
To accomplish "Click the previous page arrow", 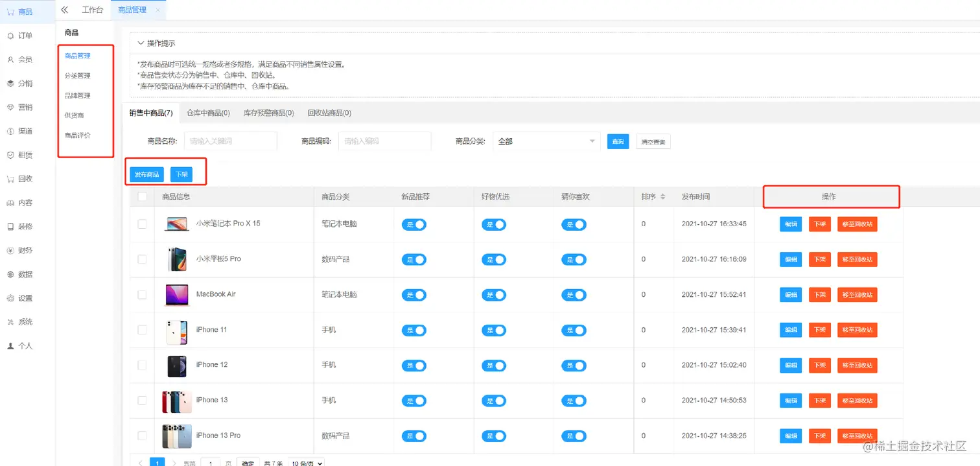I will (x=141, y=463).
